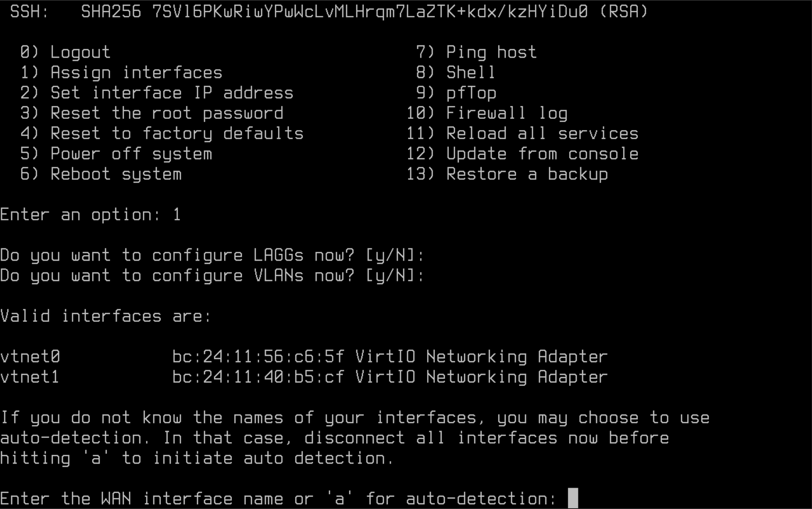
Task: Select Reset to factory defaults entry
Action: pyautogui.click(x=177, y=134)
